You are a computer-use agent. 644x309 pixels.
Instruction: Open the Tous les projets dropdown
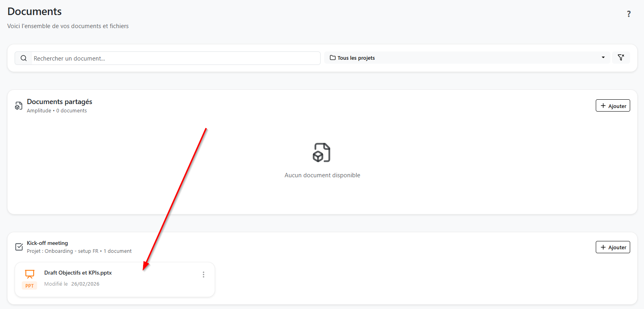point(467,58)
